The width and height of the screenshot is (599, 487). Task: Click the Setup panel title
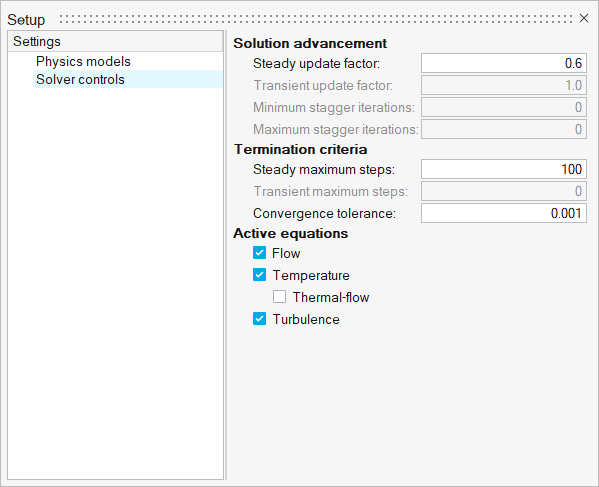26,19
